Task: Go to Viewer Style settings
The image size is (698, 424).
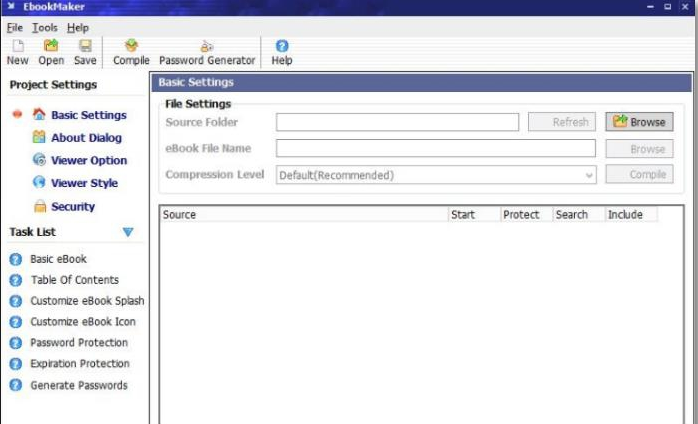Action: 84,183
